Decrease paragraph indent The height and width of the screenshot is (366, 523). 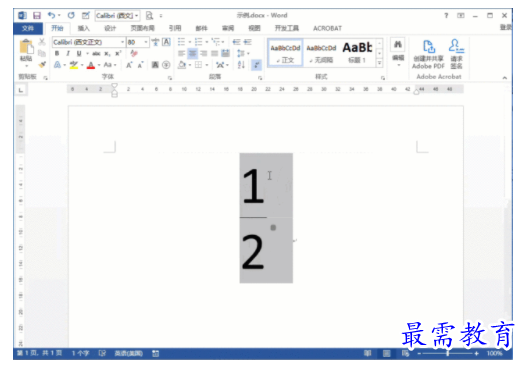(x=236, y=42)
